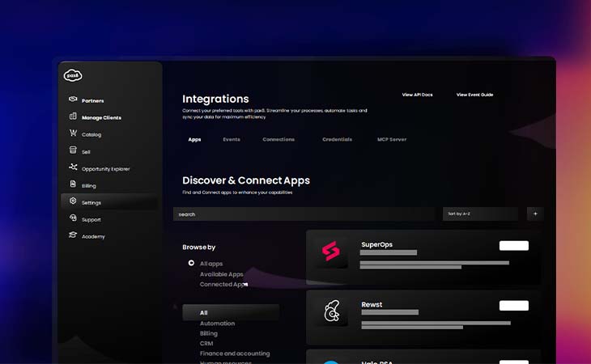Switch to the Credentials tab
This screenshot has height=364, width=591.
(337, 140)
